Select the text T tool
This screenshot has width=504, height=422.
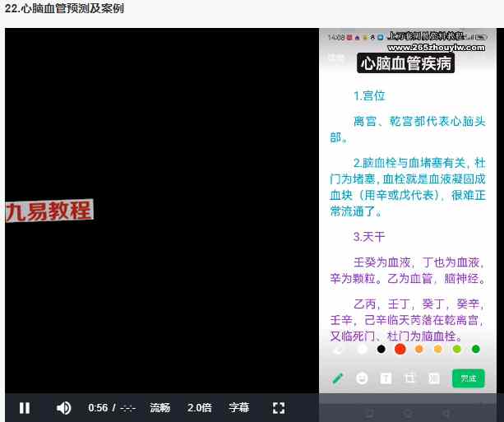[386, 378]
